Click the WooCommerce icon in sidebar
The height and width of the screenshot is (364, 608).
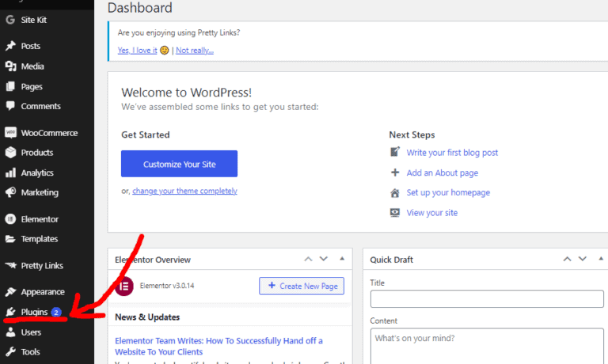point(10,132)
